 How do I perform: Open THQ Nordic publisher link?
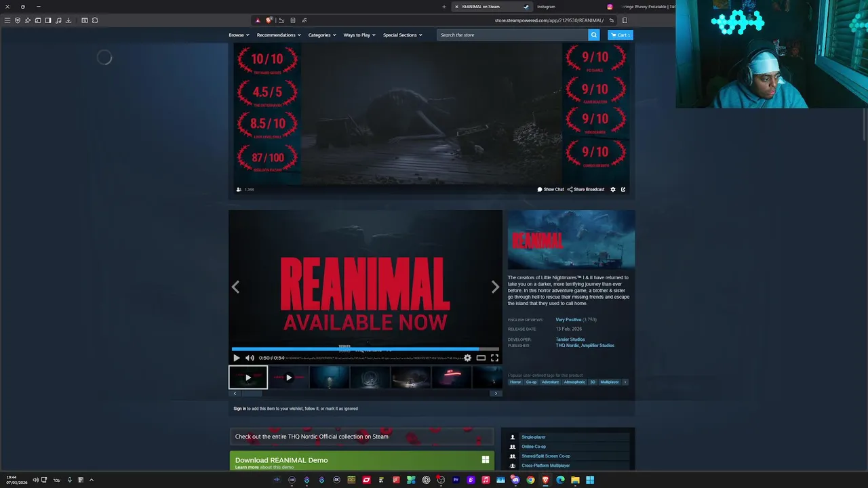click(x=567, y=346)
